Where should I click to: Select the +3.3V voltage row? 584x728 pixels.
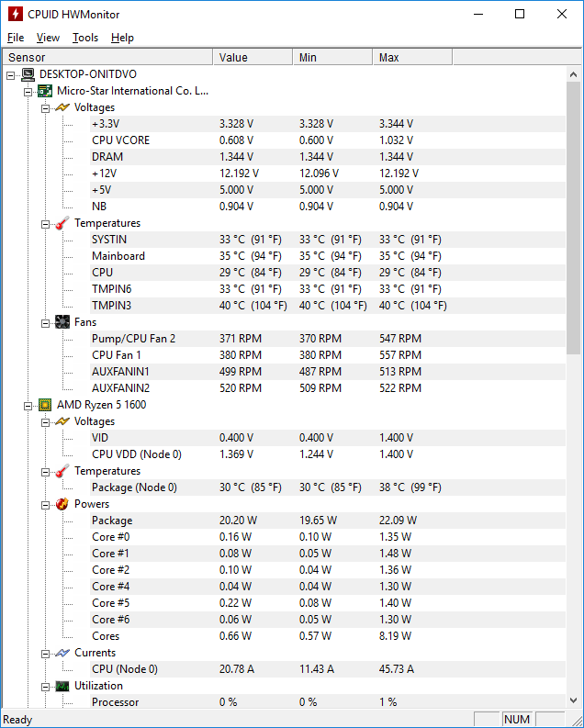click(x=328, y=124)
